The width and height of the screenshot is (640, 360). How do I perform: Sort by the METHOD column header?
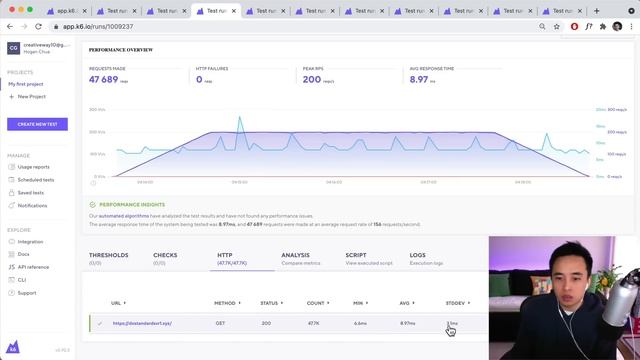click(x=227, y=303)
